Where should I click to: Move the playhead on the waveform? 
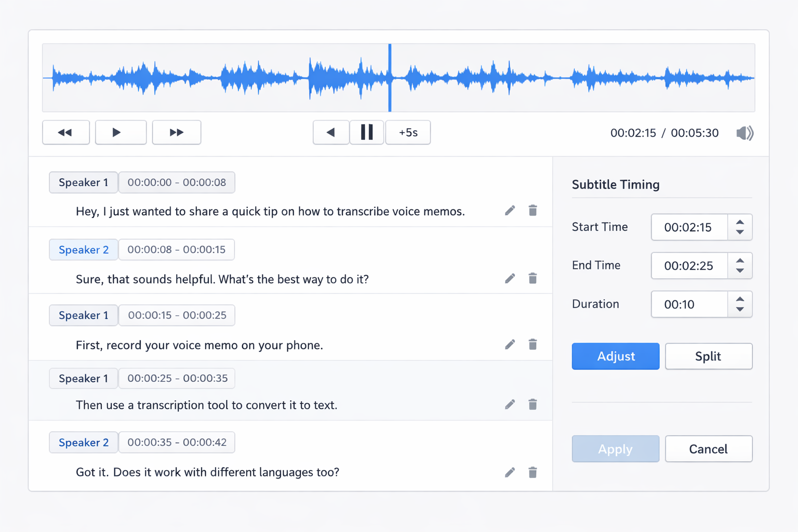click(390, 77)
